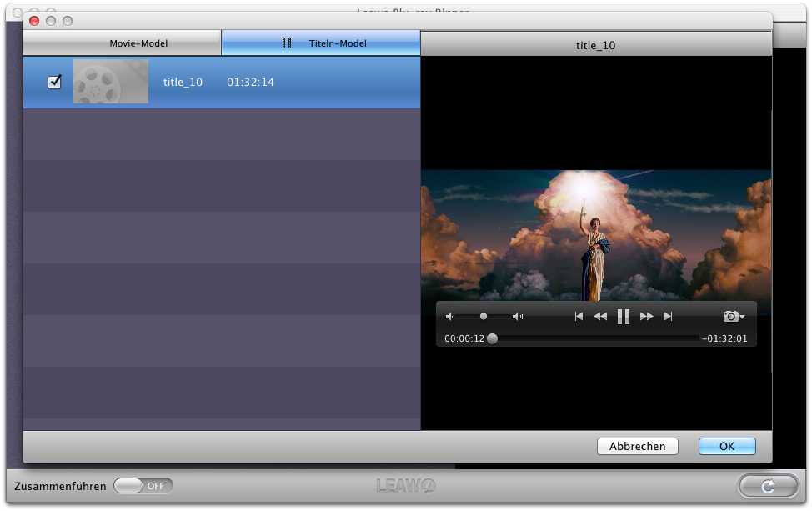
Task: Open the camera snapshot dropdown arrow
Action: [x=743, y=317]
